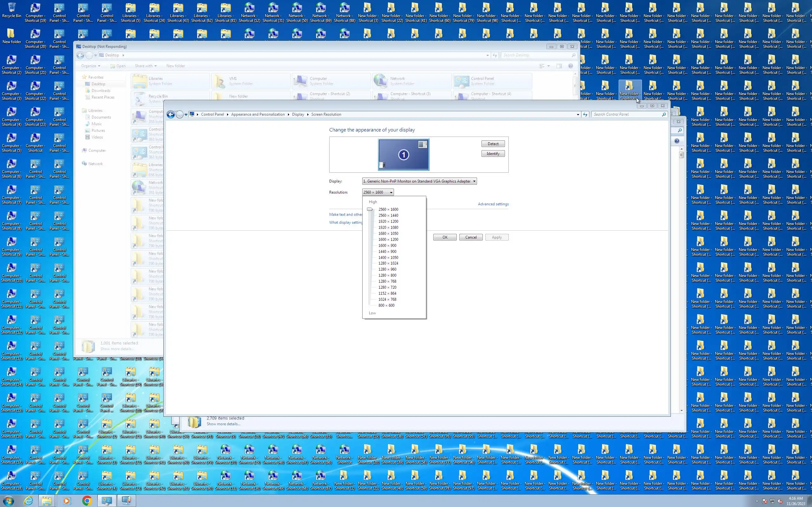Open Internet Explorer from taskbar
The height and width of the screenshot is (507, 812).
[x=29, y=501]
